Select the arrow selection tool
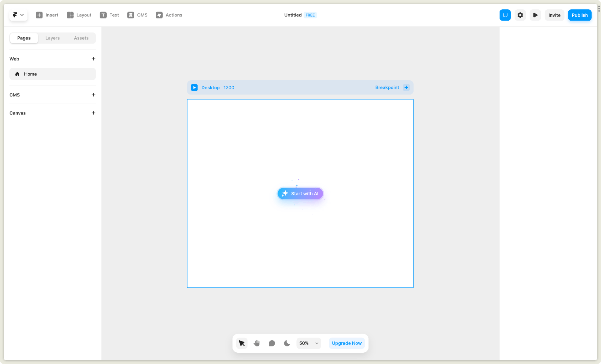Image resolution: width=601 pixels, height=364 pixels. 242,343
